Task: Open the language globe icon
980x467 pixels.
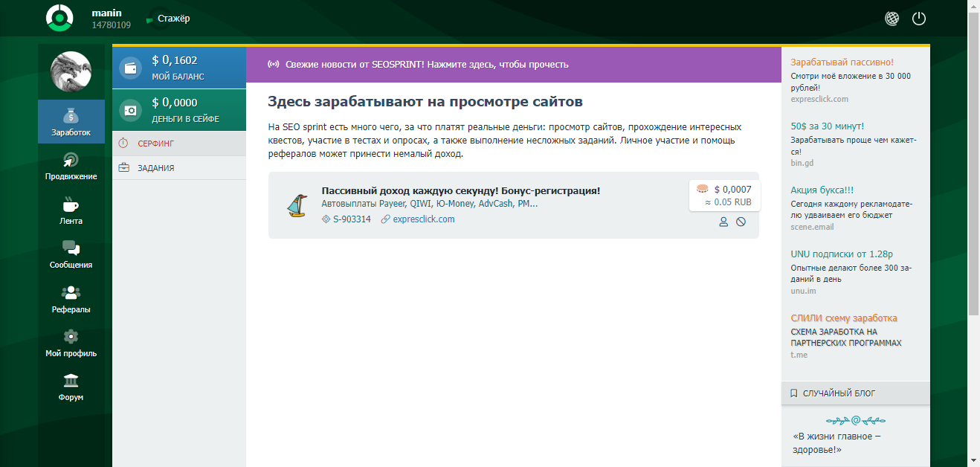Action: pyautogui.click(x=892, y=19)
